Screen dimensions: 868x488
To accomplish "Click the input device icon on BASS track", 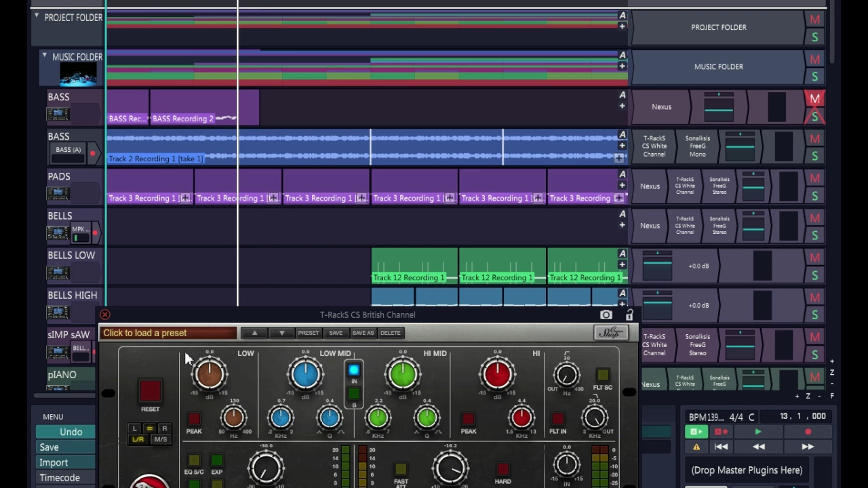I will [x=58, y=114].
